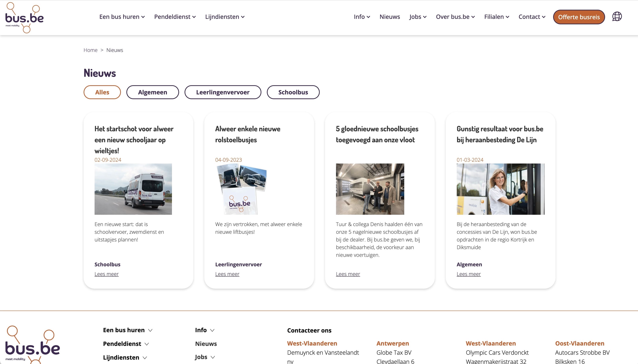The image size is (638, 364).
Task: Click Lees meer under schoolbusjes article
Action: click(x=348, y=274)
